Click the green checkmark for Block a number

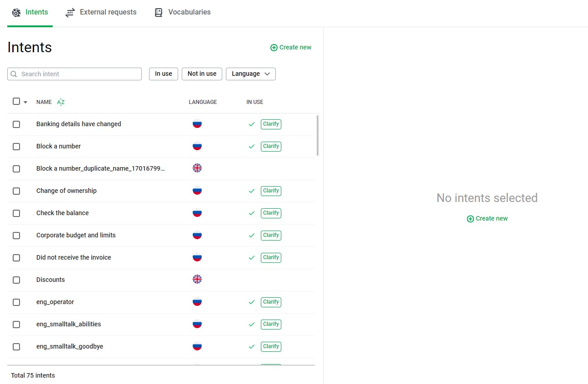(x=252, y=147)
